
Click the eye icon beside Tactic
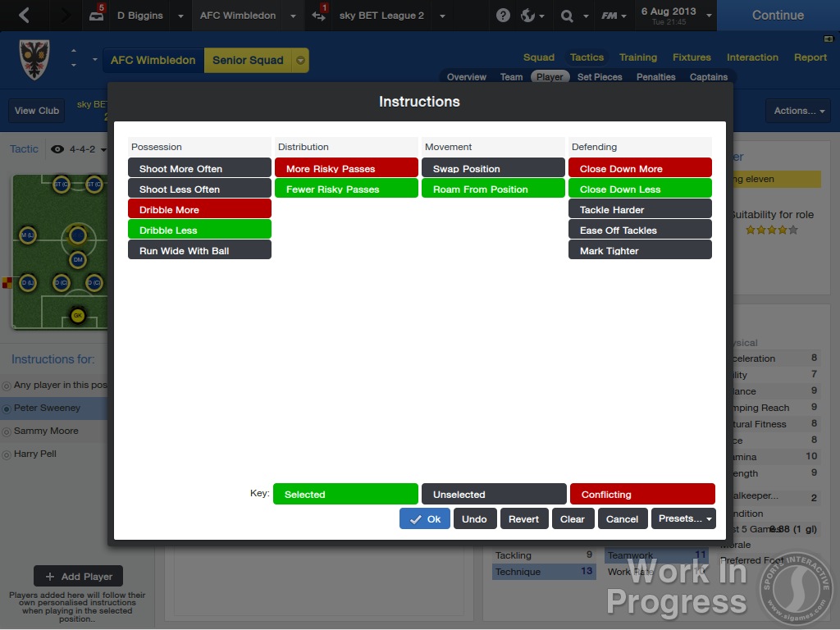(57, 148)
